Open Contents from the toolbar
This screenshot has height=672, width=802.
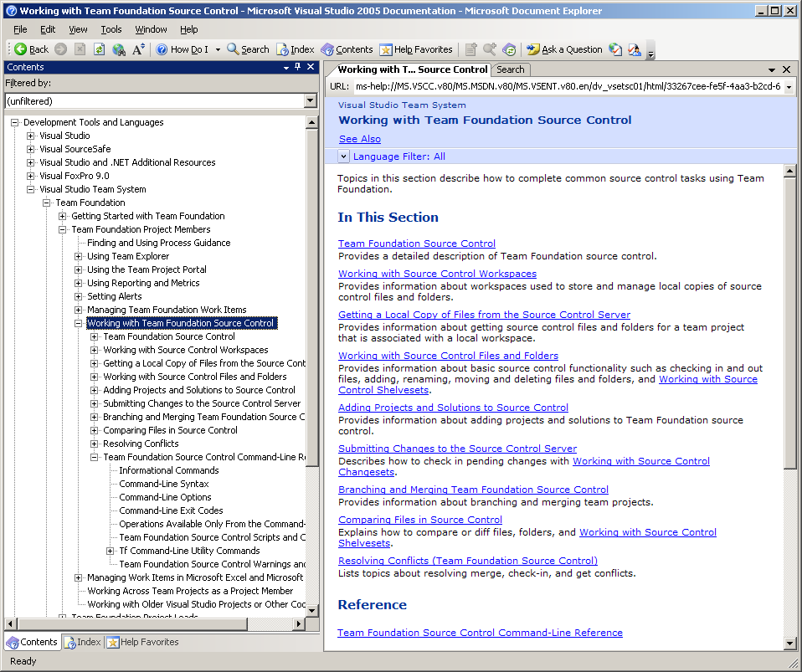click(x=347, y=49)
